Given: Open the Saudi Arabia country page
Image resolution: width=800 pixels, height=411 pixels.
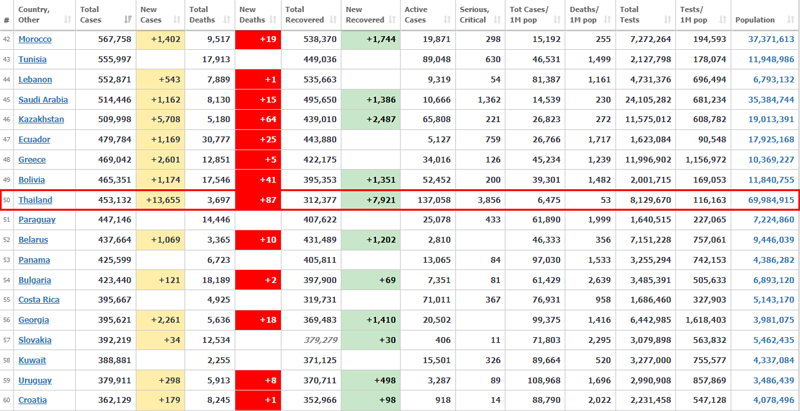Looking at the screenshot, I should (43, 99).
